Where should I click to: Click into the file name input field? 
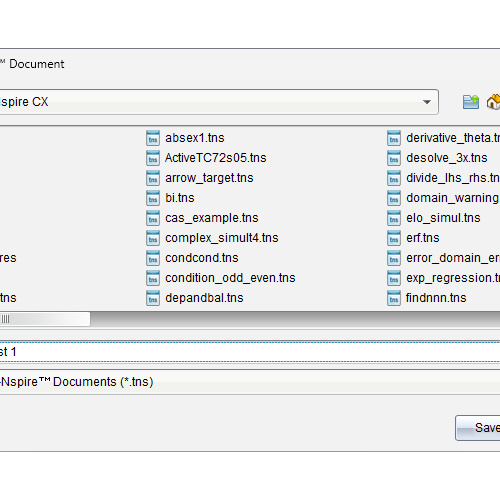tap(250, 352)
